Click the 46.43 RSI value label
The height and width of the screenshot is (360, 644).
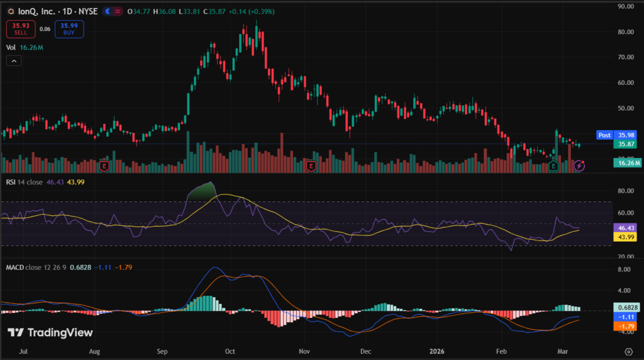(628, 227)
